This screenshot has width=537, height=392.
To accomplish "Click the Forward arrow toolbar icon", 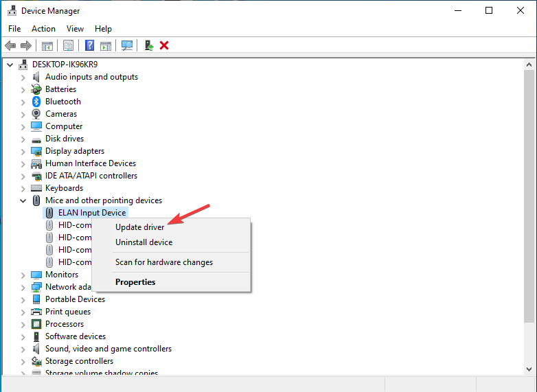I will pyautogui.click(x=26, y=45).
